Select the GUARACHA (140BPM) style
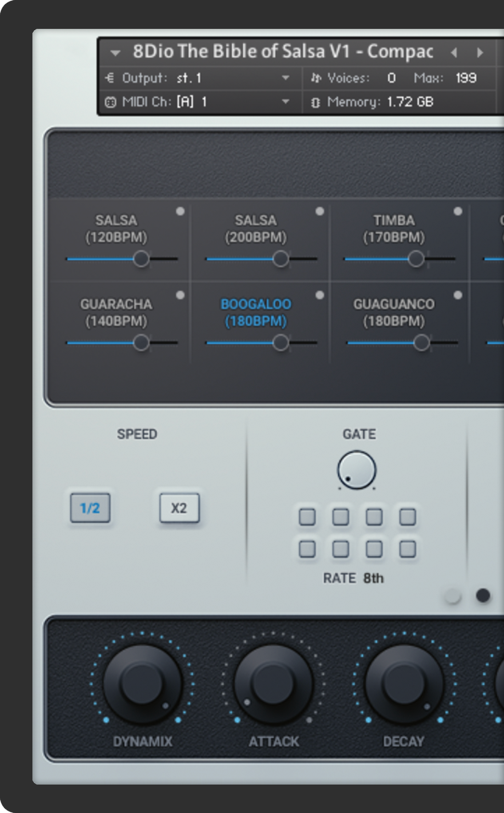The width and height of the screenshot is (504, 813). [x=116, y=312]
